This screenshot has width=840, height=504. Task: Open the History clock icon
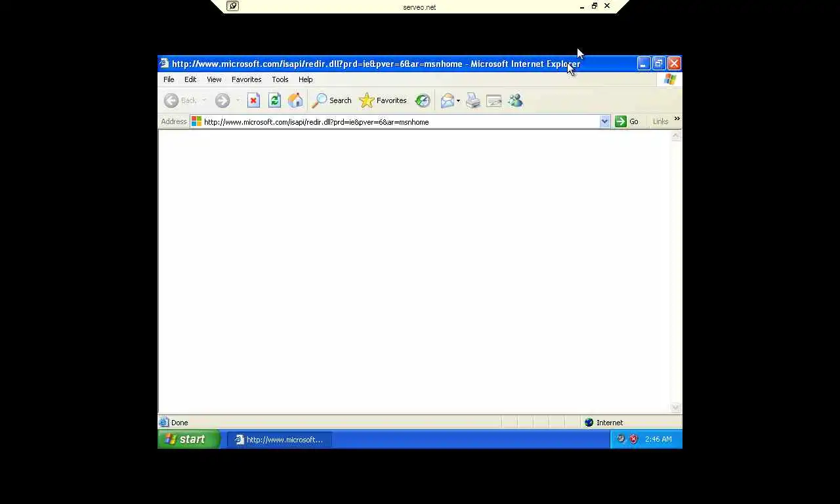pyautogui.click(x=423, y=100)
